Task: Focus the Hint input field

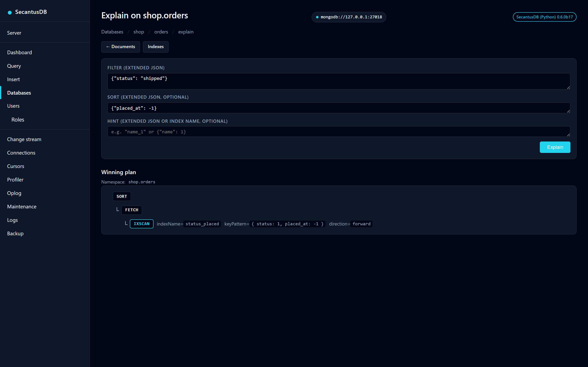Action: pos(339,132)
